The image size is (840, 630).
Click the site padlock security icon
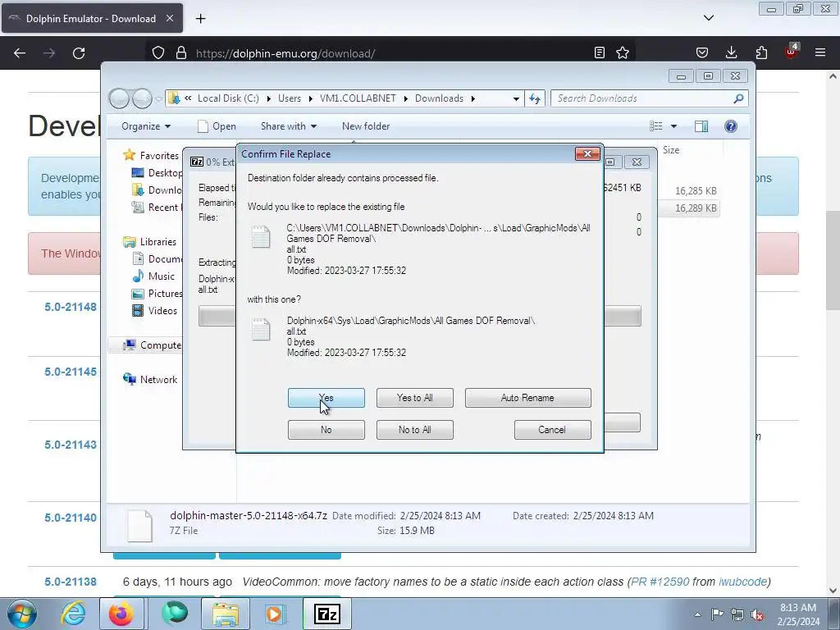[x=181, y=53]
